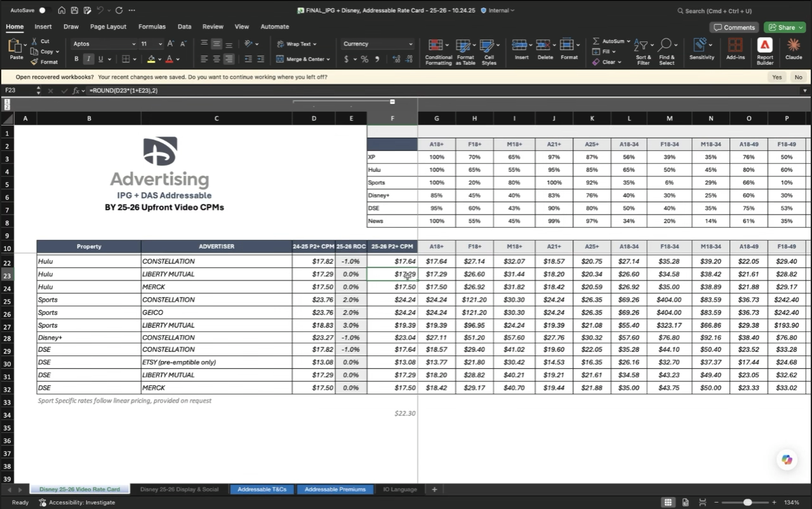Toggle Align Left for the cell
812x509 pixels.
(x=204, y=59)
